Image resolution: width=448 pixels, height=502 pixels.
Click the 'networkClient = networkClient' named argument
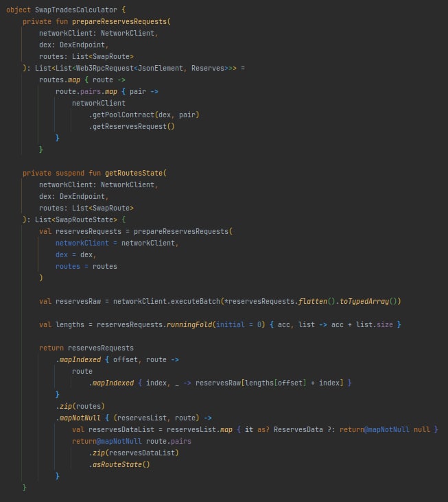pyautogui.click(x=115, y=243)
